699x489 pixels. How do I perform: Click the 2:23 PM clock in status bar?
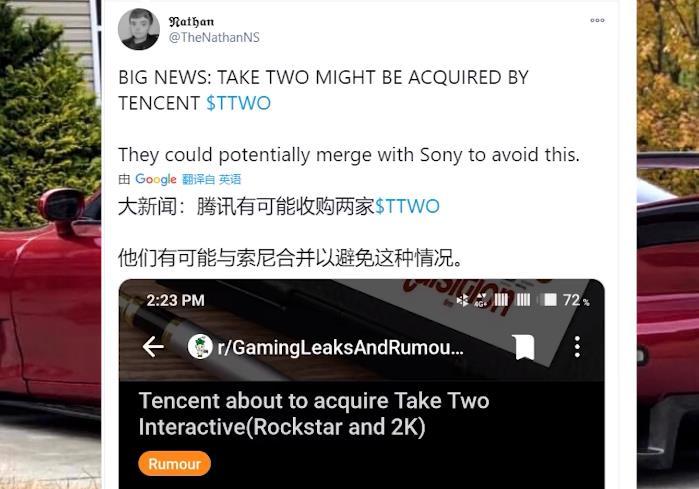tap(175, 300)
